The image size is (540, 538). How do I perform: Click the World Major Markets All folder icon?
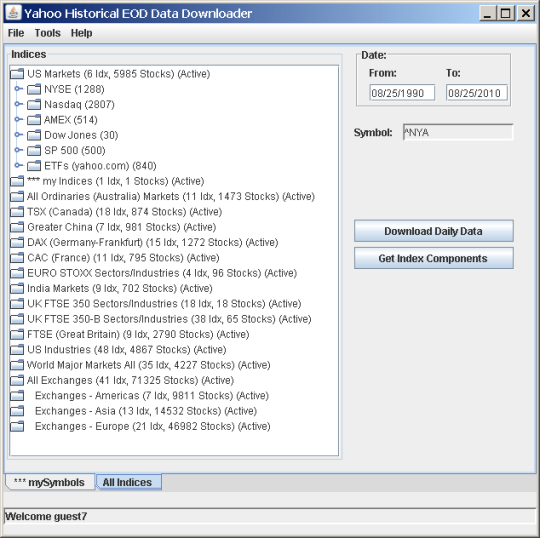[x=17, y=365]
